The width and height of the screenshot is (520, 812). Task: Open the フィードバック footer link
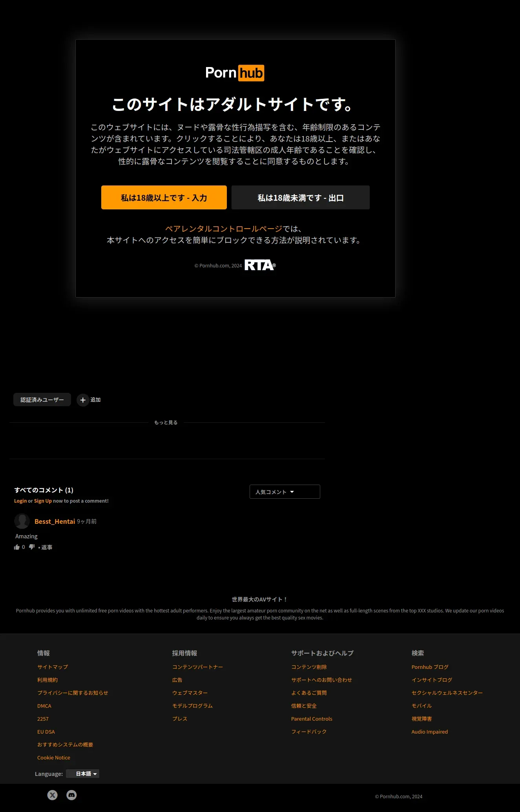pyautogui.click(x=309, y=732)
